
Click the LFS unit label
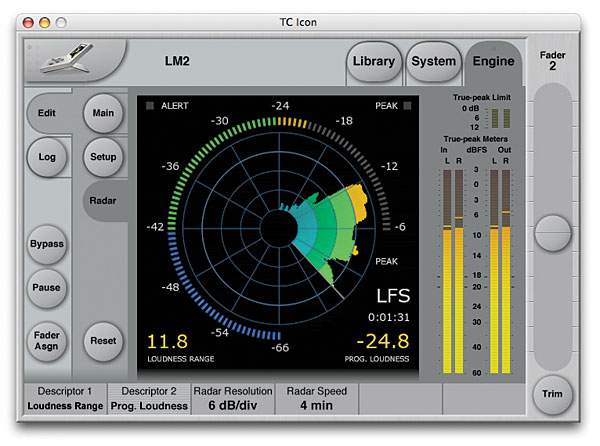click(393, 296)
